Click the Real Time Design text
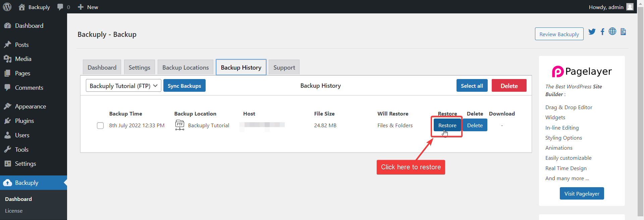 [x=566, y=168]
